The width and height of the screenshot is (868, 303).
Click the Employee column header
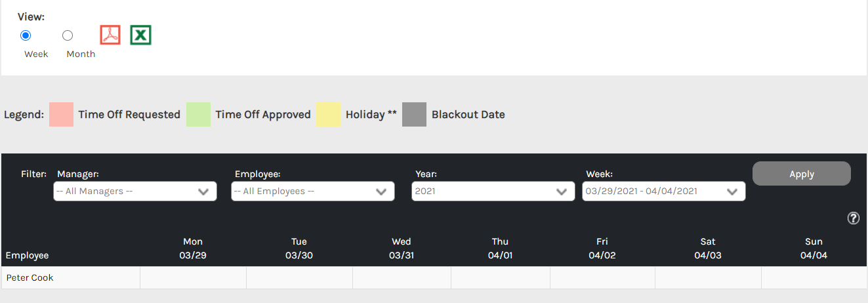tap(27, 255)
